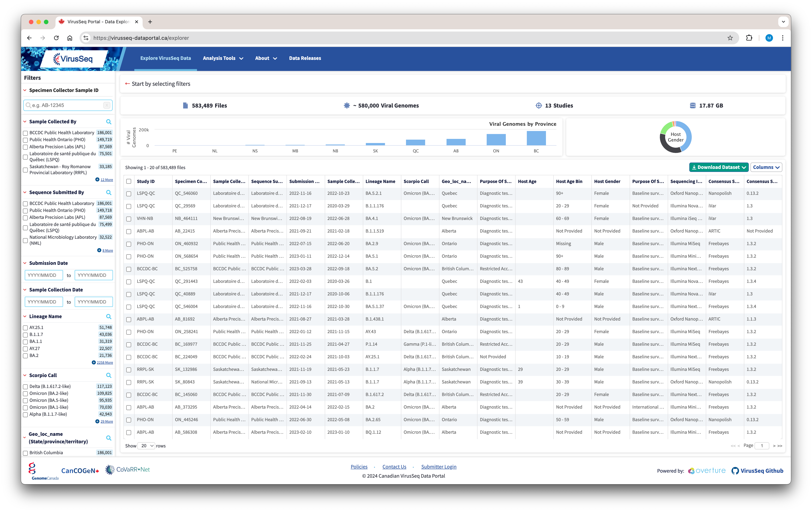Check Alberta Precision Labs under Sample Collected By
Image resolution: width=812 pixels, height=512 pixels.
point(25,147)
